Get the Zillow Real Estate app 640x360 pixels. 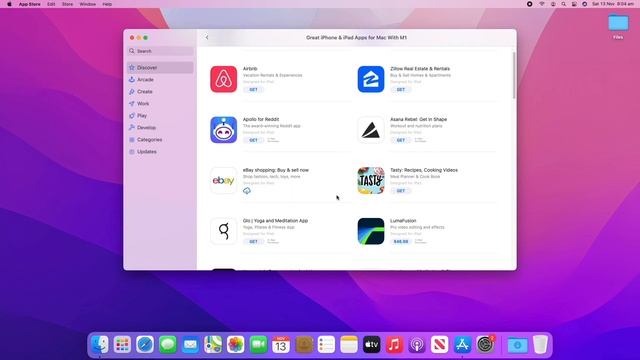click(401, 89)
